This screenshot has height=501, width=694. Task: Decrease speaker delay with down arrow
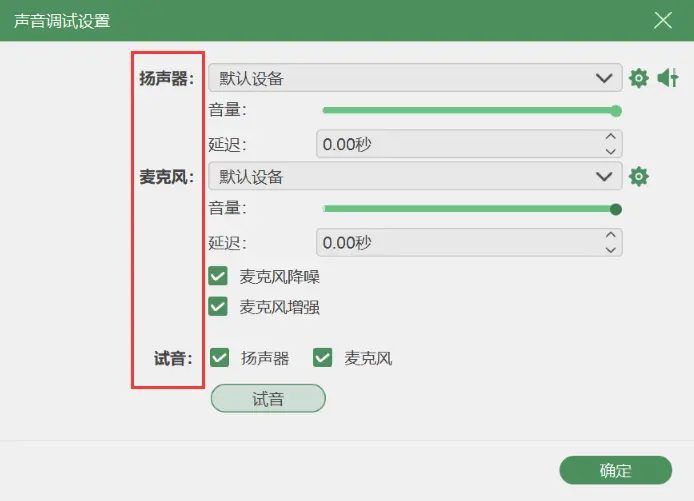coord(611,151)
